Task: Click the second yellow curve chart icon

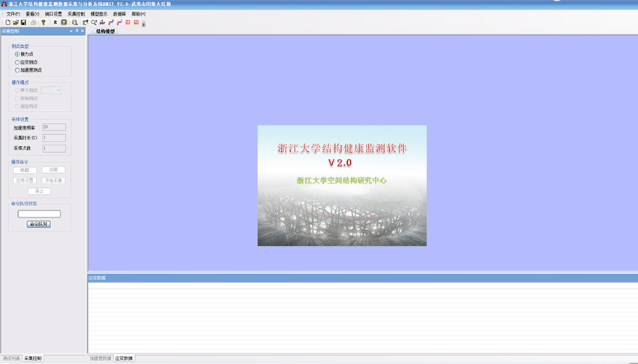Action: (119, 22)
